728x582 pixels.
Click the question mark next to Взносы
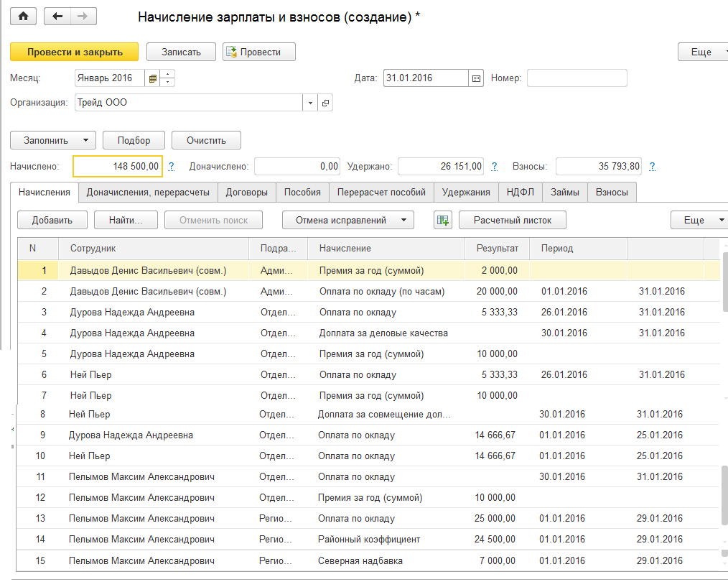652,167
